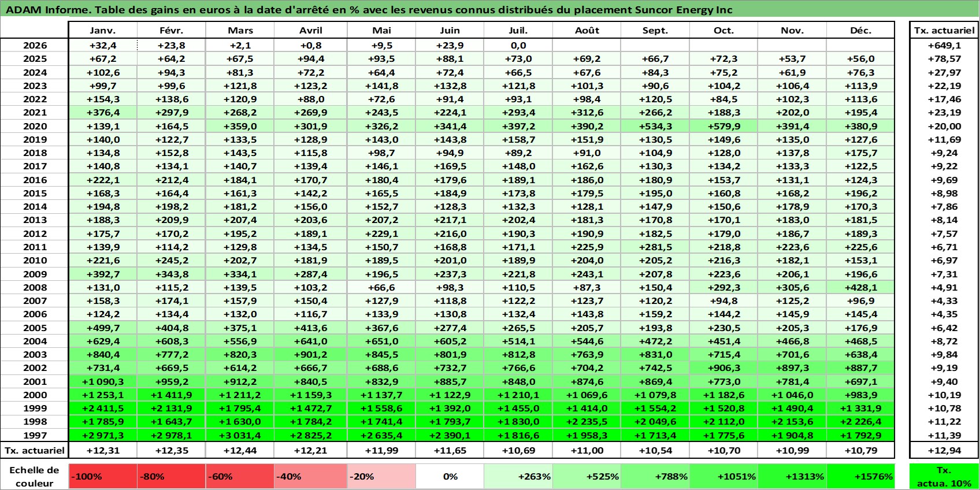The width and height of the screenshot is (980, 490).
Task: Click the 2015 row label
Action: (x=35, y=194)
